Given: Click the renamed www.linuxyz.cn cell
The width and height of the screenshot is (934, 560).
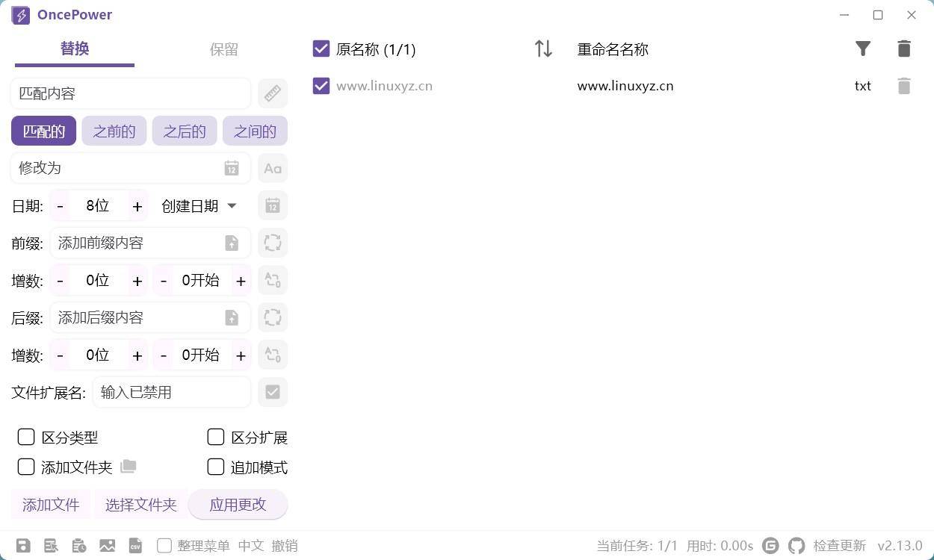Looking at the screenshot, I should point(625,86).
